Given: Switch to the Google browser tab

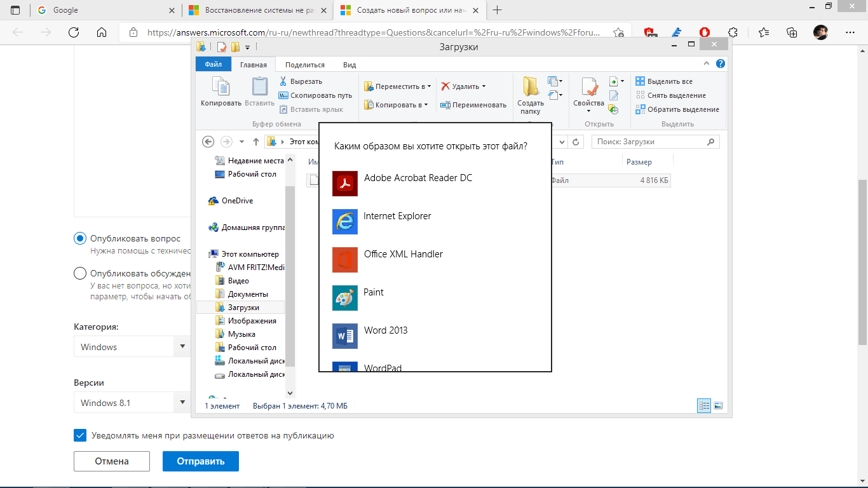Looking at the screenshot, I should coord(107,10).
